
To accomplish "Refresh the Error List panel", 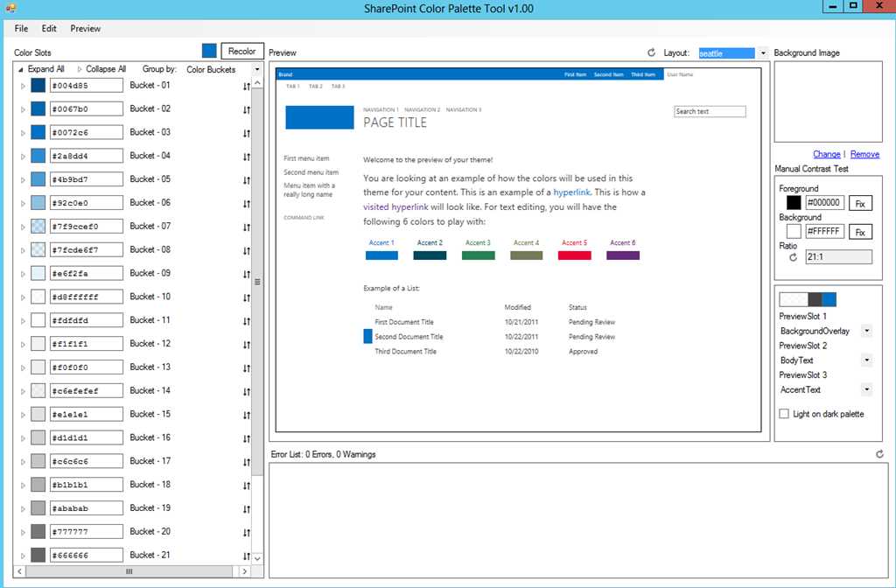I will (879, 454).
